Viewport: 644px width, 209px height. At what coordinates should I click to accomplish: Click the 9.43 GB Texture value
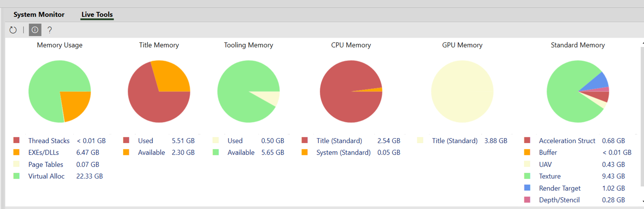(x=614, y=176)
